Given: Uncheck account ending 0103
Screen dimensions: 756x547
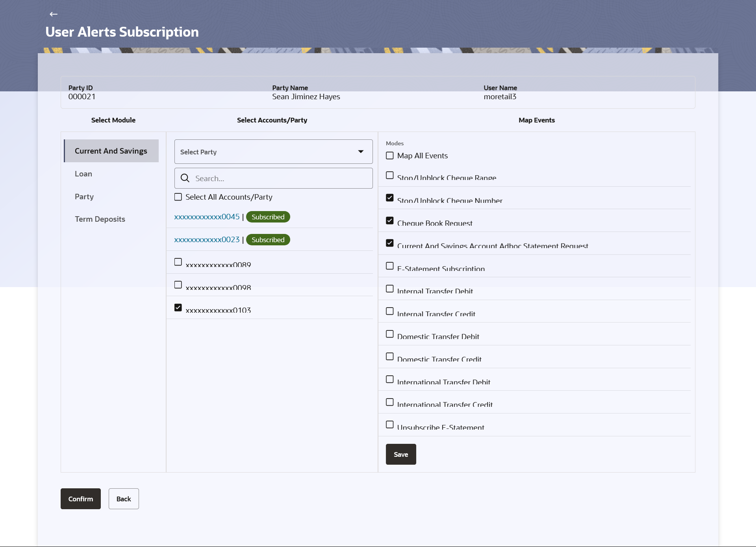Looking at the screenshot, I should tap(178, 308).
